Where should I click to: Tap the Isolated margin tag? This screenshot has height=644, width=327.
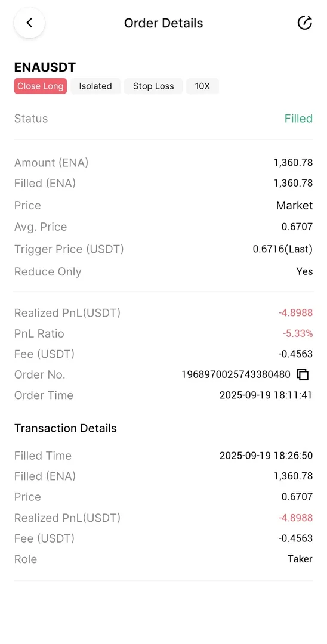pyautogui.click(x=95, y=86)
